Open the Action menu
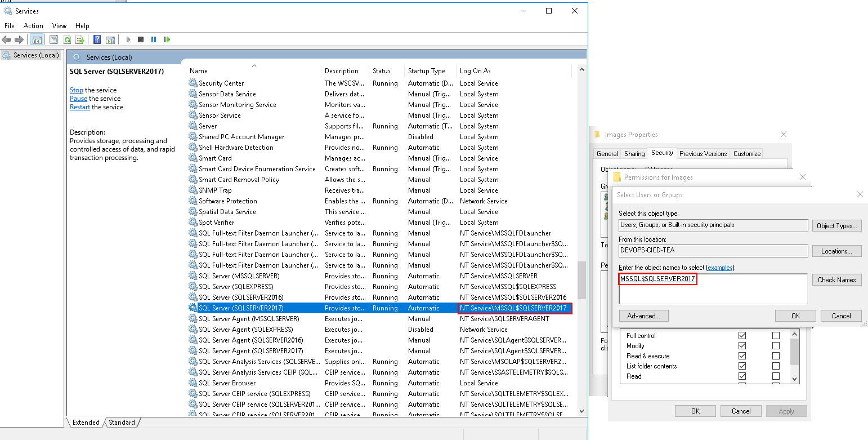Viewport: 868px width, 440px height. (x=33, y=26)
